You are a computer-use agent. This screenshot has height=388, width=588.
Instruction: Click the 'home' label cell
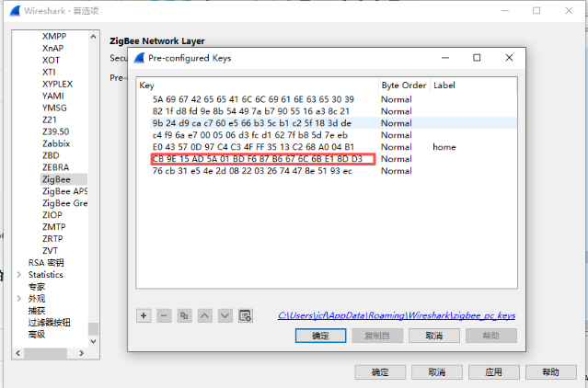click(444, 147)
